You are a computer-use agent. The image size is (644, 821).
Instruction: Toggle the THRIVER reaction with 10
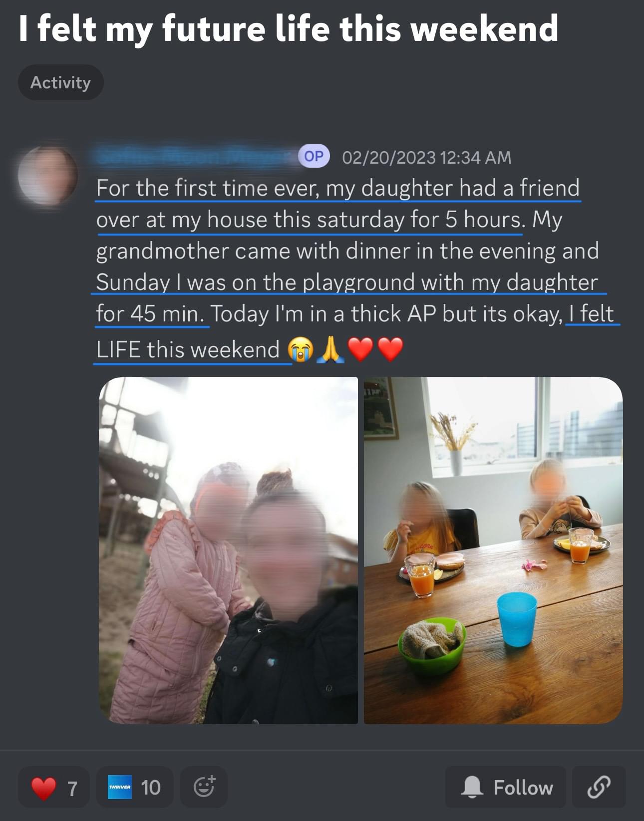(134, 788)
